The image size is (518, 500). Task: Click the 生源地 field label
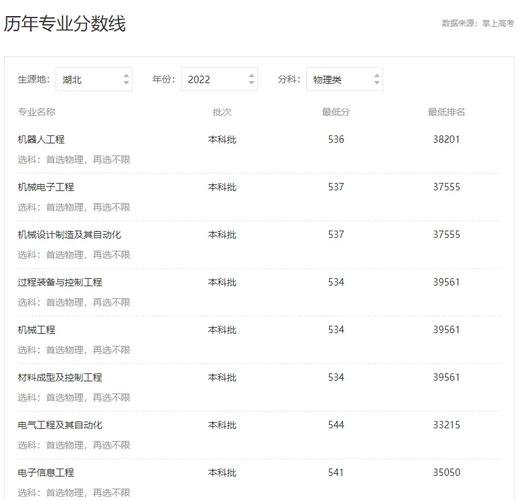(34, 79)
